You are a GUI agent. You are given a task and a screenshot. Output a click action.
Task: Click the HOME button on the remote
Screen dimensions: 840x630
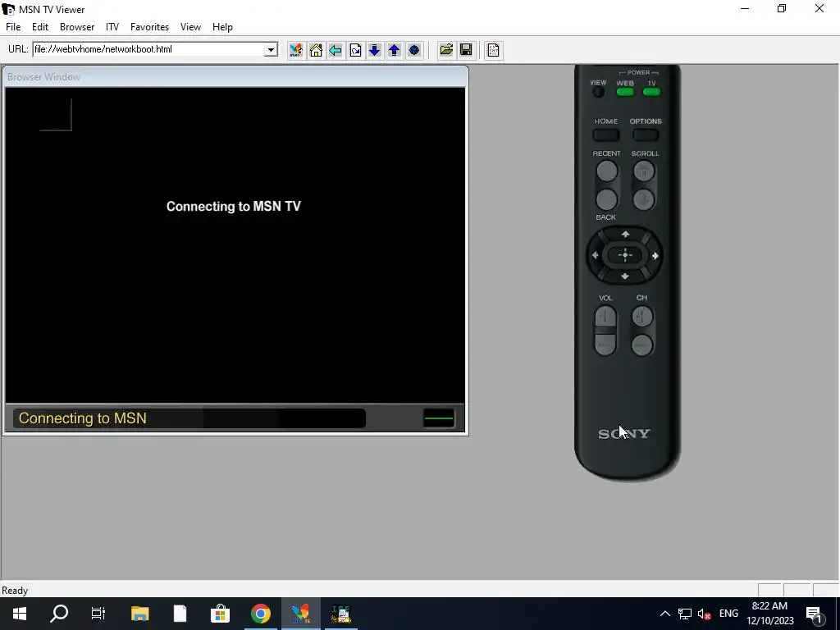pyautogui.click(x=606, y=135)
